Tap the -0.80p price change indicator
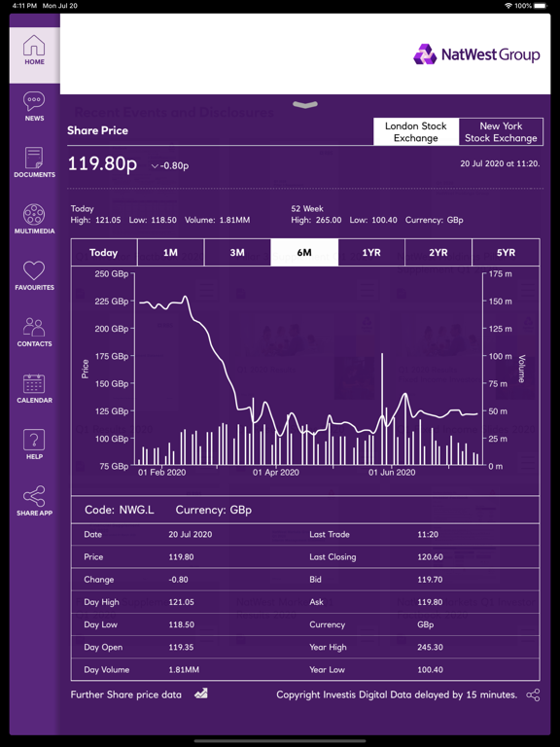 (x=170, y=165)
